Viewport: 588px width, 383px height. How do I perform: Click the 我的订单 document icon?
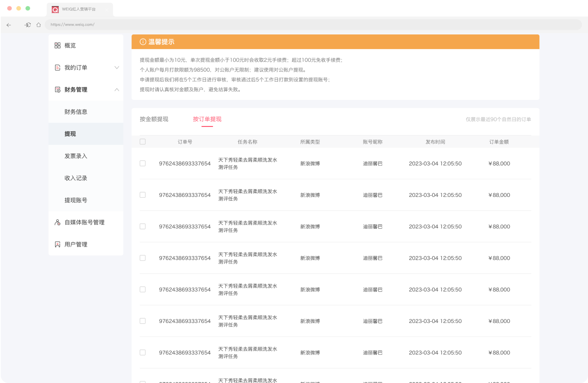click(x=57, y=67)
